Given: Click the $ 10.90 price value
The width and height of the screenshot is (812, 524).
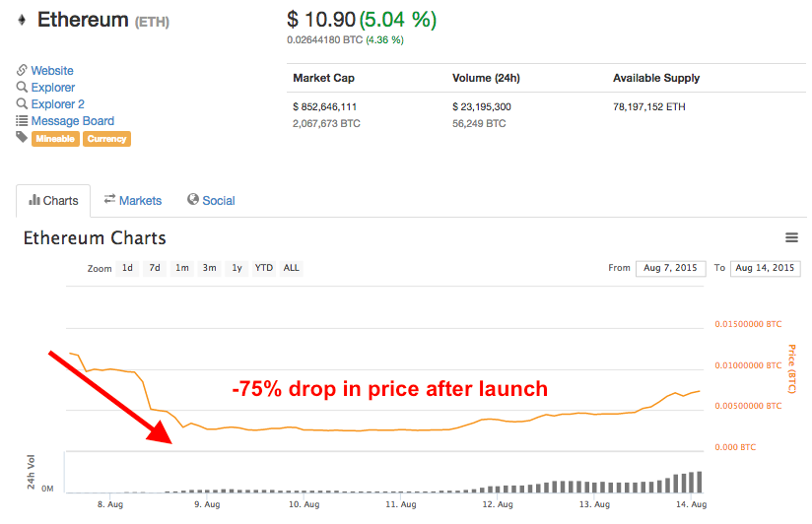Looking at the screenshot, I should point(321,20).
